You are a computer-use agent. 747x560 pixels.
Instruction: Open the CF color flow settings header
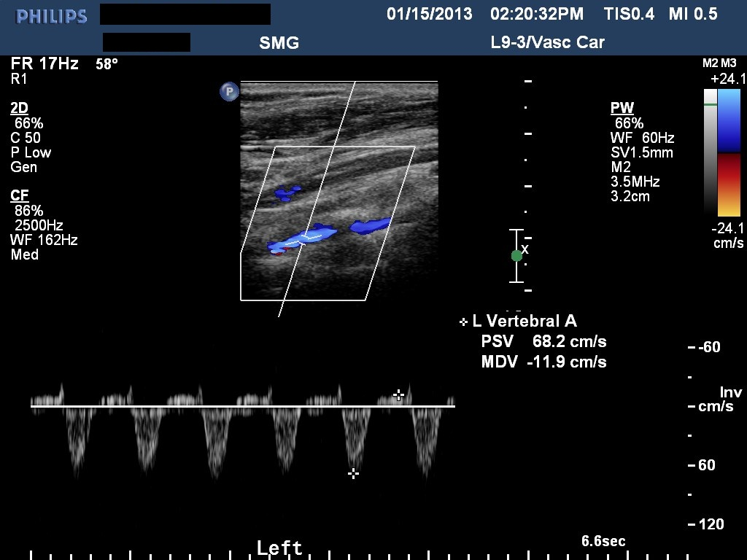point(20,195)
